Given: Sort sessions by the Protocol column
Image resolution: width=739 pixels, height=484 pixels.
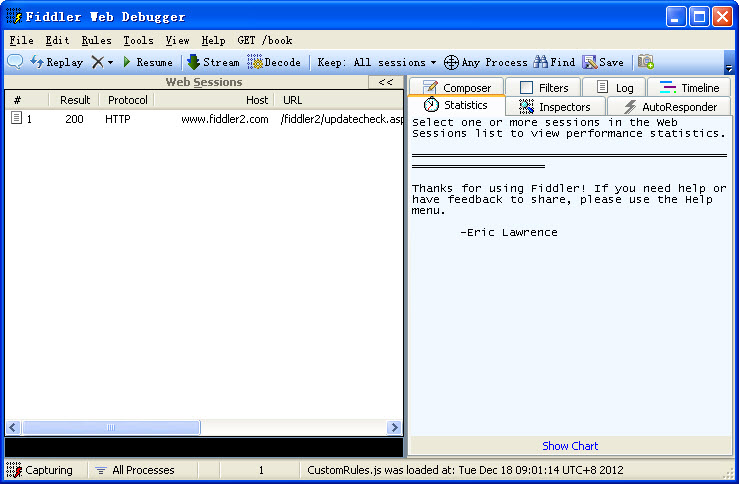Looking at the screenshot, I should point(127,100).
